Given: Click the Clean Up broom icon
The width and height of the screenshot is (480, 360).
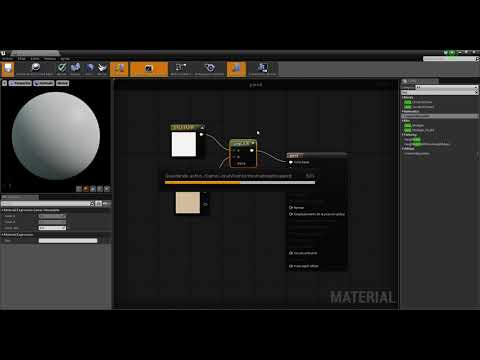Looking at the screenshot, I should coord(102,69).
